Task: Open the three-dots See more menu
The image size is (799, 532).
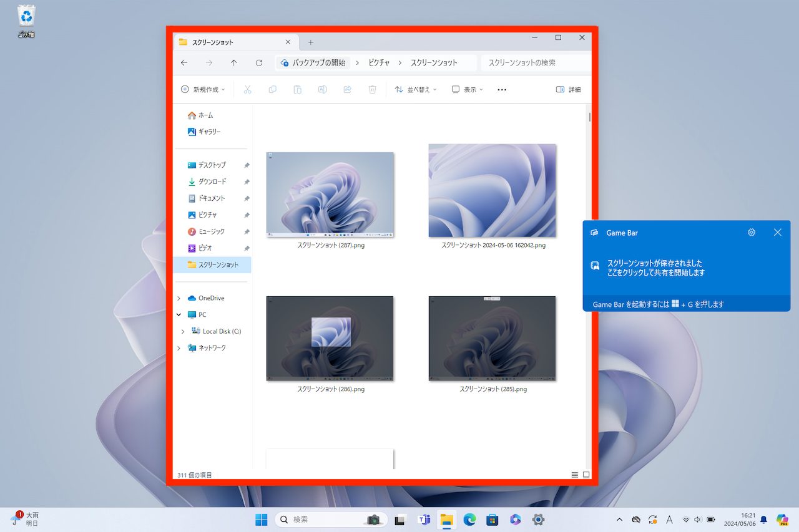Action: click(502, 90)
